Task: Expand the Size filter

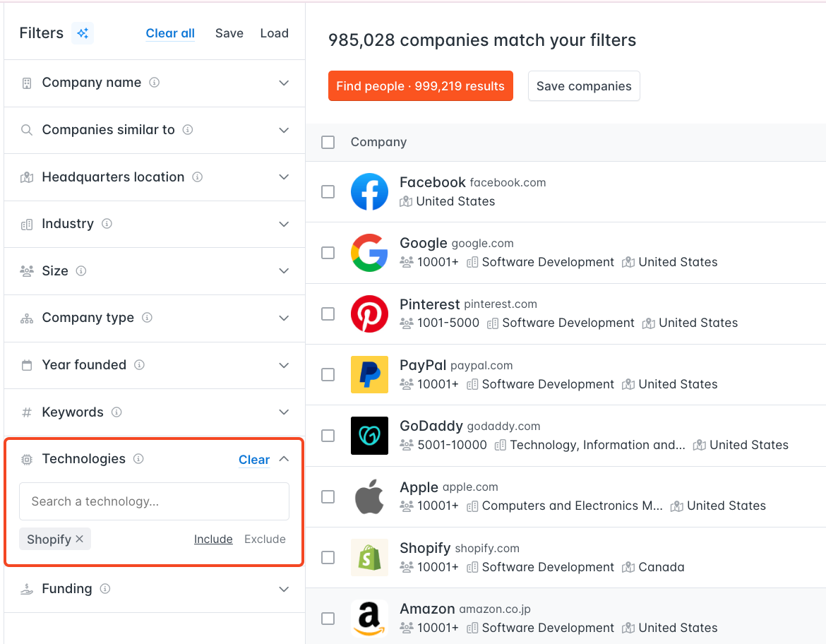Action: (284, 271)
